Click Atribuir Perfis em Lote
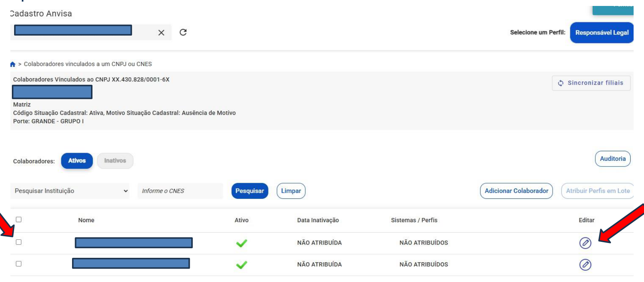The width and height of the screenshot is (644, 282). tap(598, 191)
